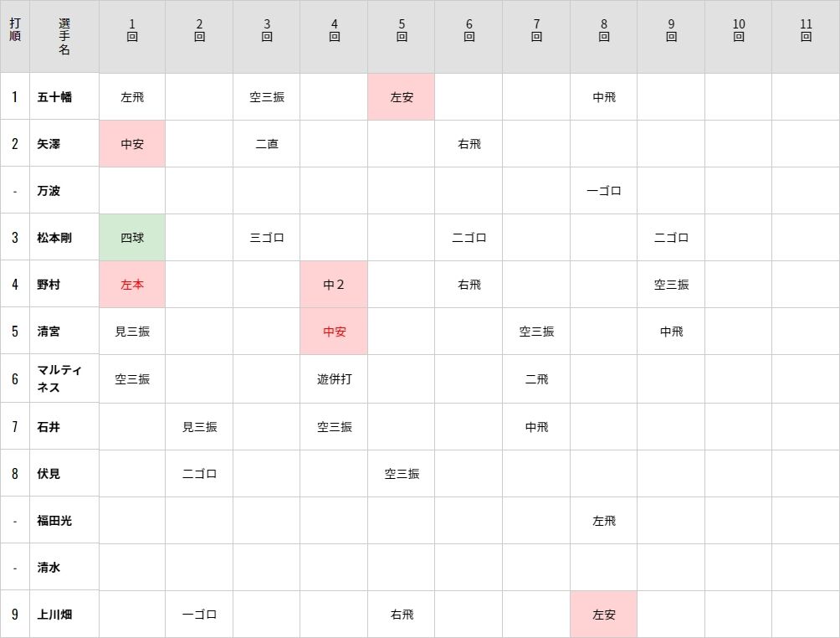Click 矢澤's 中安 cell in 1st inning
This screenshot has height=638, width=840.
132,144
